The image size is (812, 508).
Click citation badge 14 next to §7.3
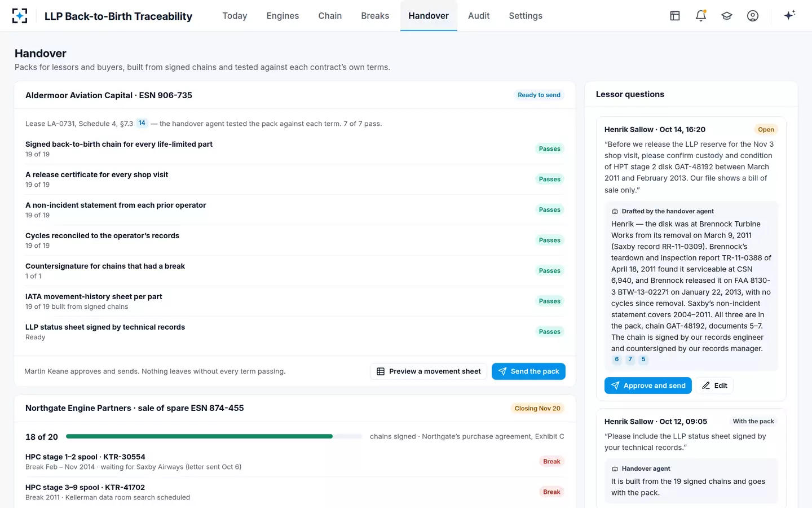click(x=142, y=123)
